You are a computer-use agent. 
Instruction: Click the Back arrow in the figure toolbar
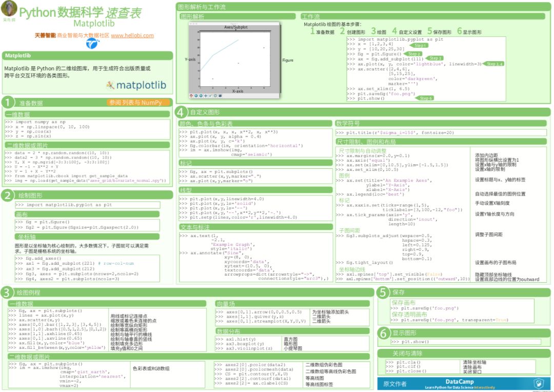[x=196, y=96]
